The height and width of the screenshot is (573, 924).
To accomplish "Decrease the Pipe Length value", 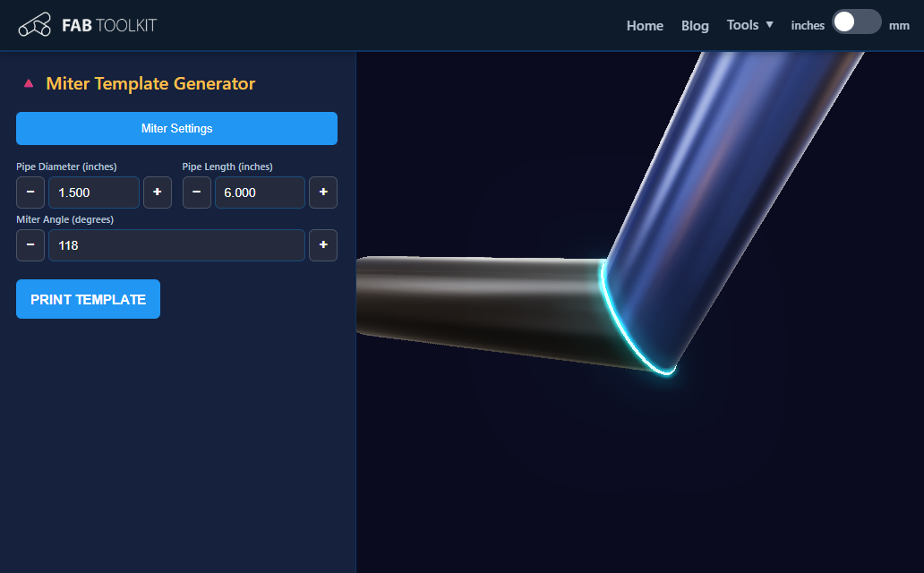I will pyautogui.click(x=196, y=192).
